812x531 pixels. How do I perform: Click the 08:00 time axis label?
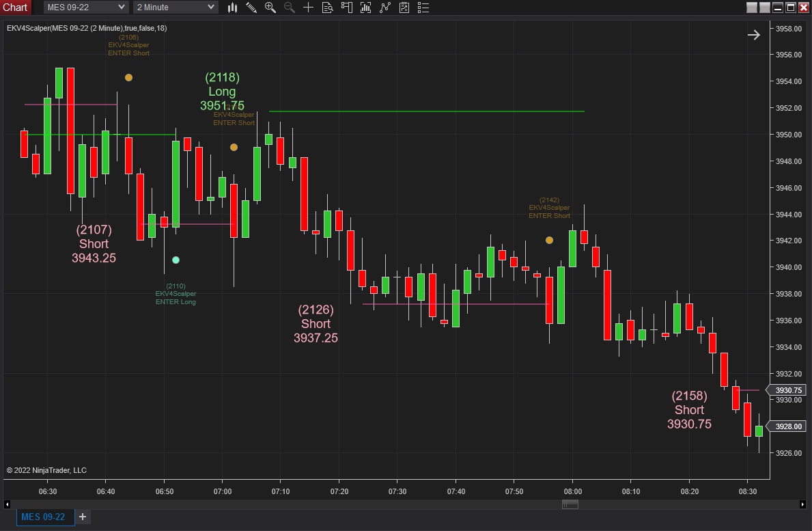[573, 491]
